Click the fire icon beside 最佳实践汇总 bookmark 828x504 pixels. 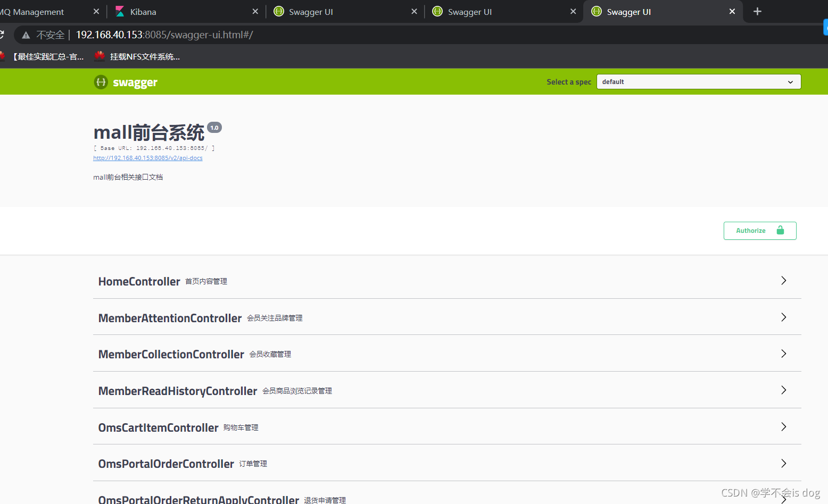3,56
